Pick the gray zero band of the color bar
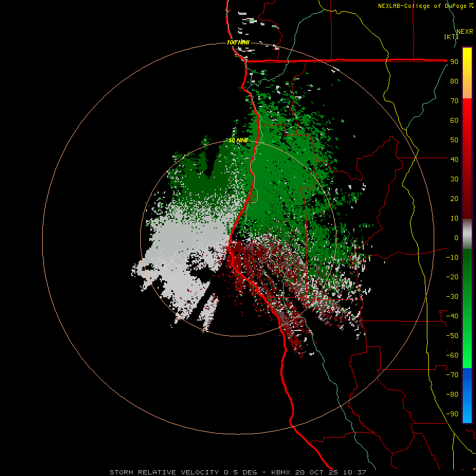The height and width of the screenshot is (476, 476). click(x=467, y=234)
